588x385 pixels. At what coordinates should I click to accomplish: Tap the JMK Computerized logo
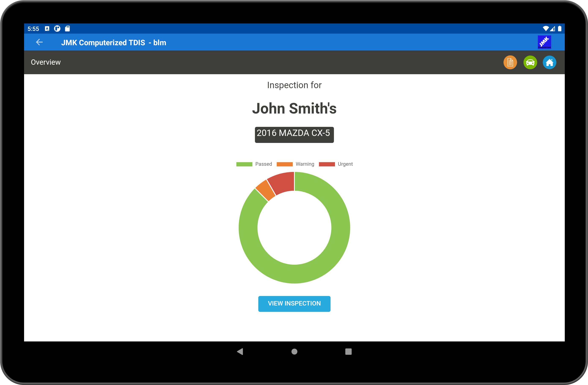544,42
